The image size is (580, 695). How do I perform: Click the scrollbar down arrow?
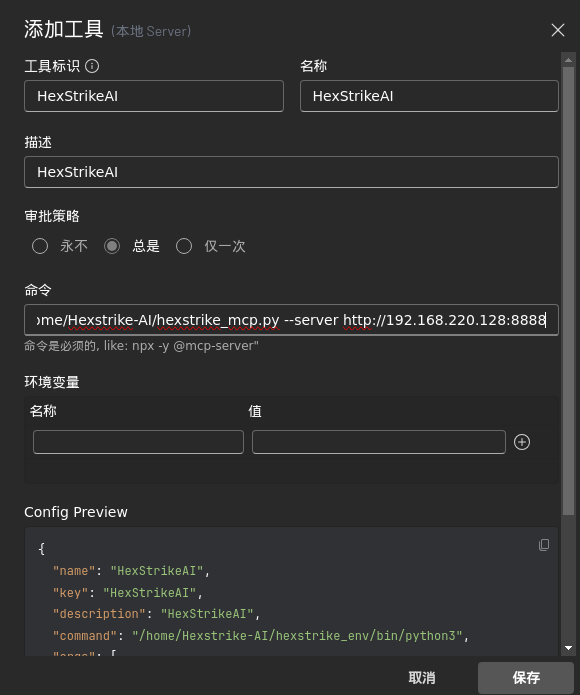568,648
